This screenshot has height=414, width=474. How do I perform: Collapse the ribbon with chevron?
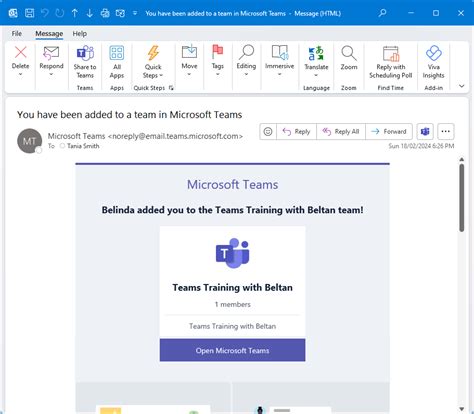point(462,86)
